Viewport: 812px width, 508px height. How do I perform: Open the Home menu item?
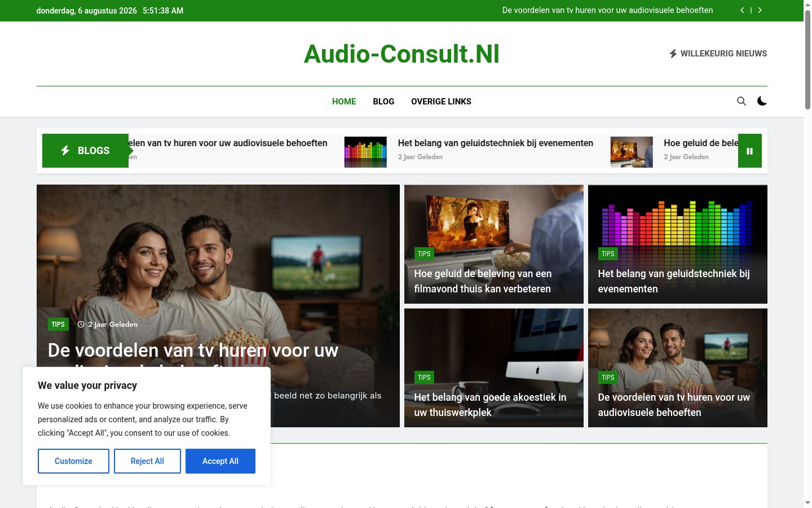344,102
